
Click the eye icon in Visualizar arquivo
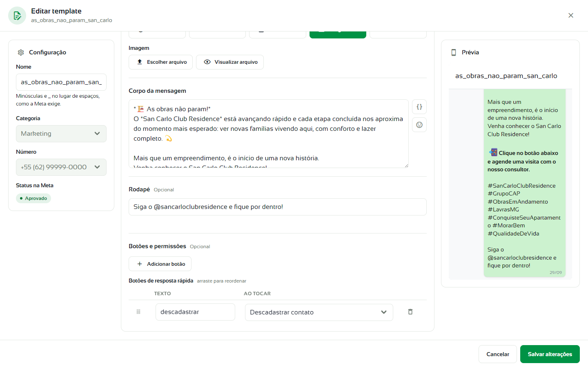pyautogui.click(x=207, y=62)
